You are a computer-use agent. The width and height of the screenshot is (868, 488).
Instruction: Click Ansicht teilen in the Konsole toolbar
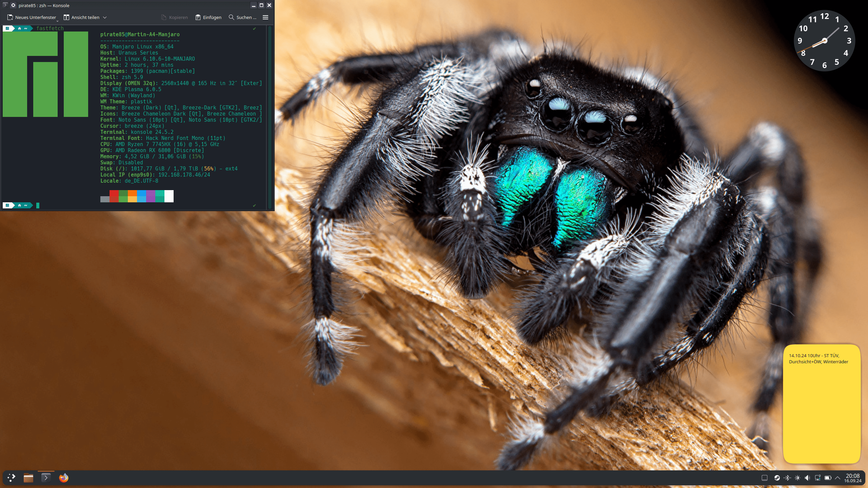pos(81,17)
